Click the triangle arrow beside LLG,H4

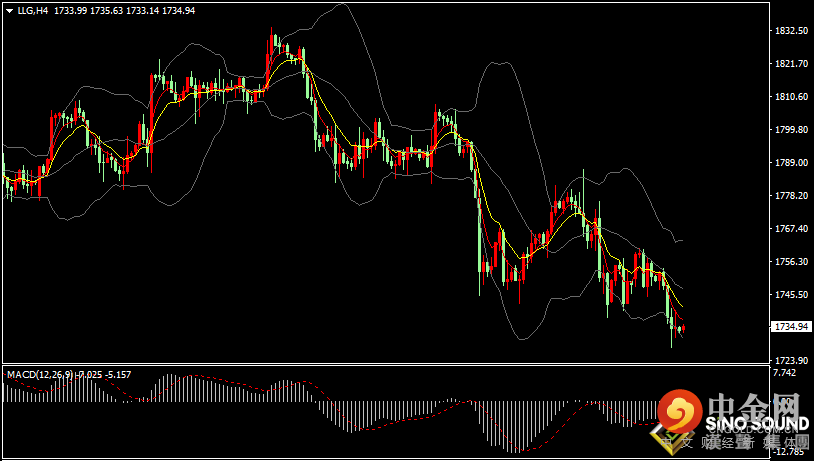pyautogui.click(x=9, y=10)
